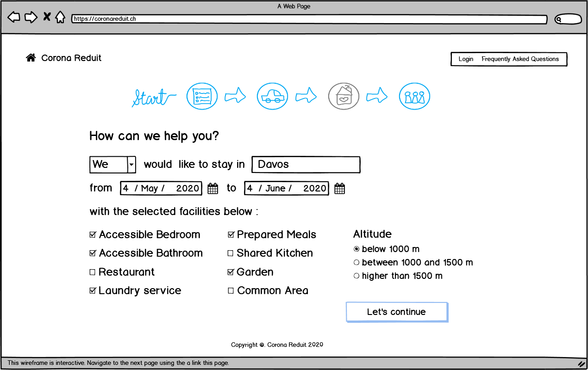Click the browser address bar

point(309,19)
